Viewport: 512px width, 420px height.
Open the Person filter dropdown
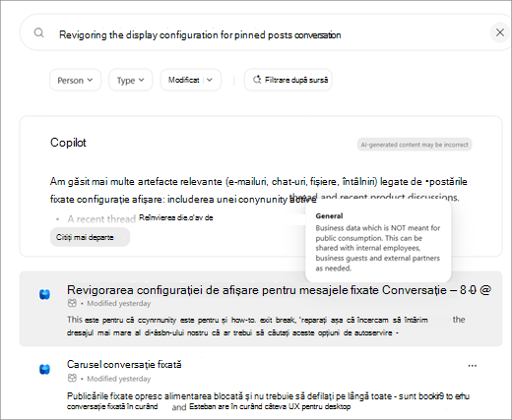[75, 80]
